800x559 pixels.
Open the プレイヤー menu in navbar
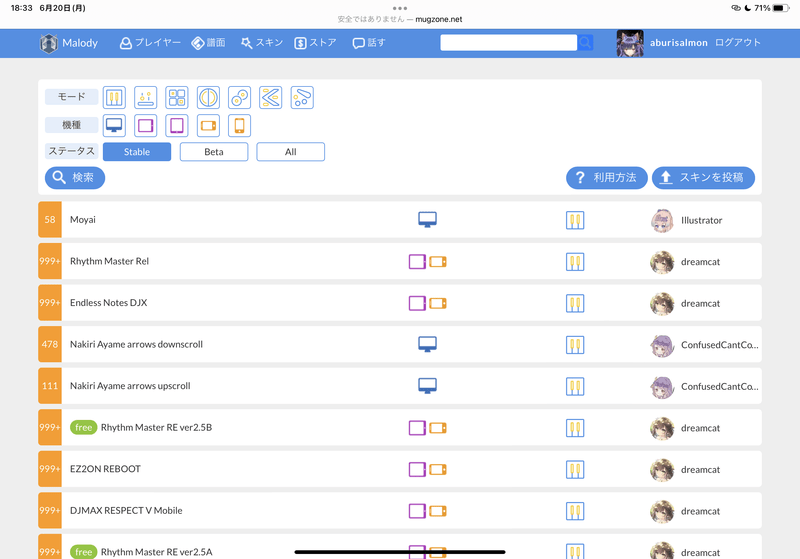150,43
